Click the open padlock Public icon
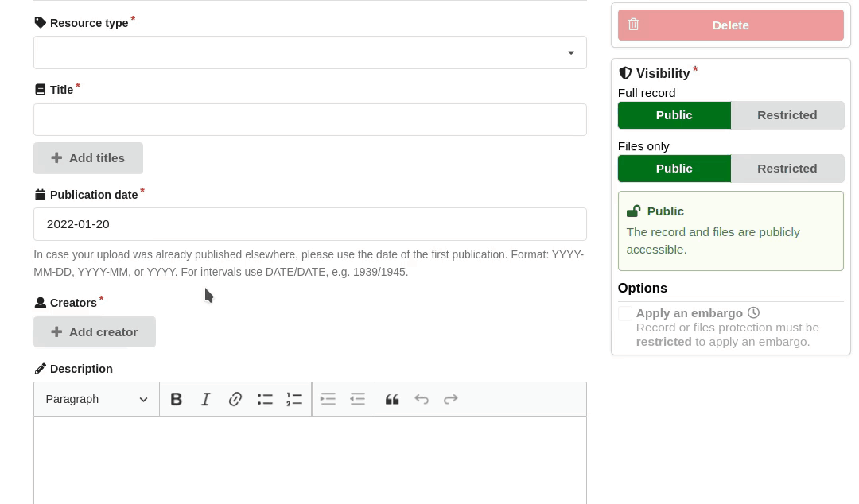 tap(634, 211)
